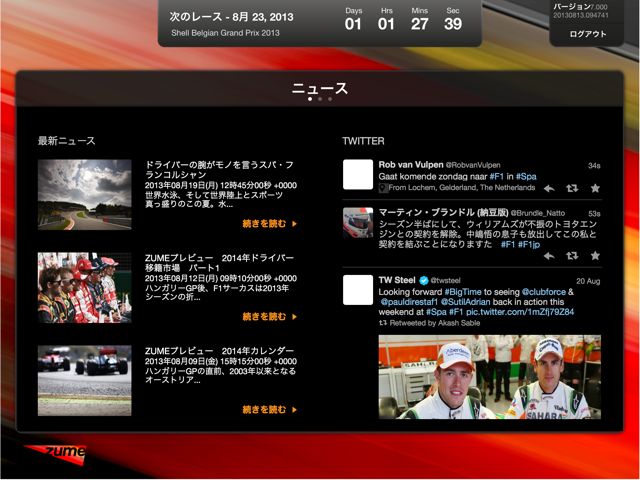
Task: Open TW Steel profile avatar
Action: [358, 290]
